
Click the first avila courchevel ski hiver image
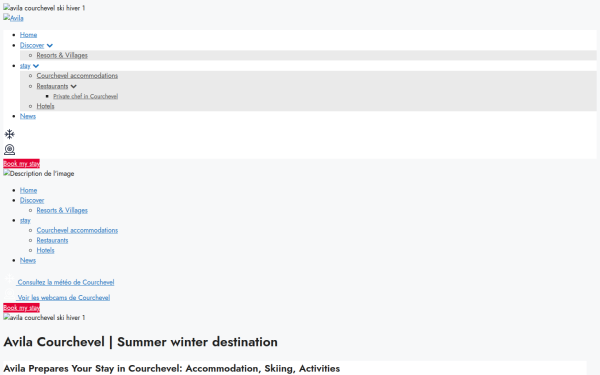44,8
